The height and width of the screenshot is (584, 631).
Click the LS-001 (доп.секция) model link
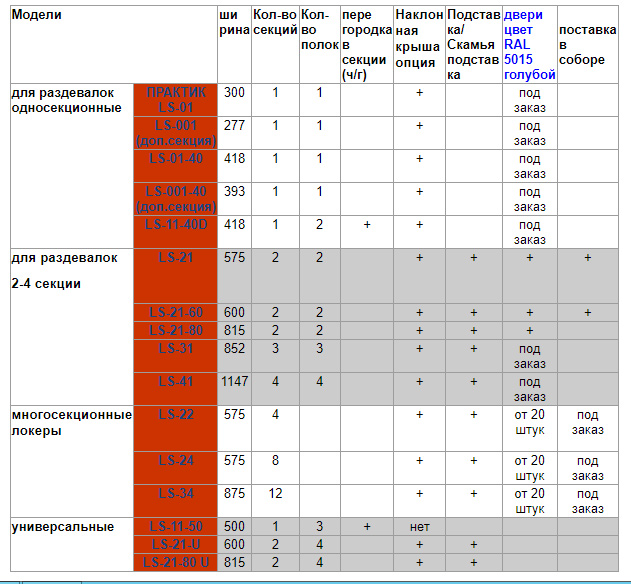[176, 133]
